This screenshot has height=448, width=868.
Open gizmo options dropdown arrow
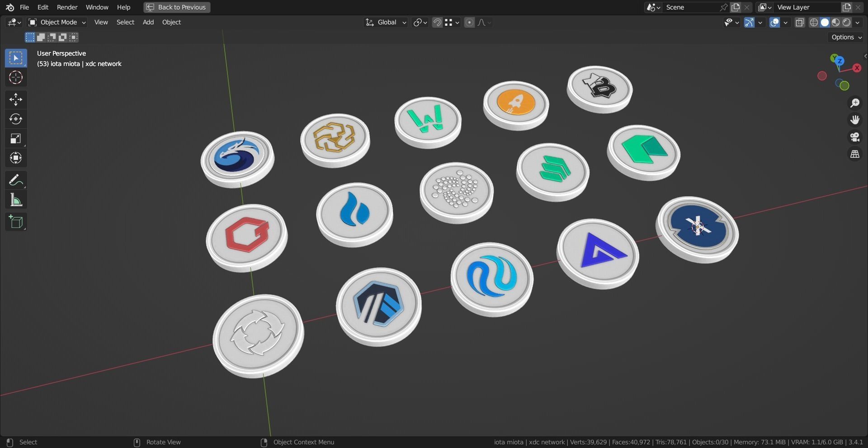[760, 22]
